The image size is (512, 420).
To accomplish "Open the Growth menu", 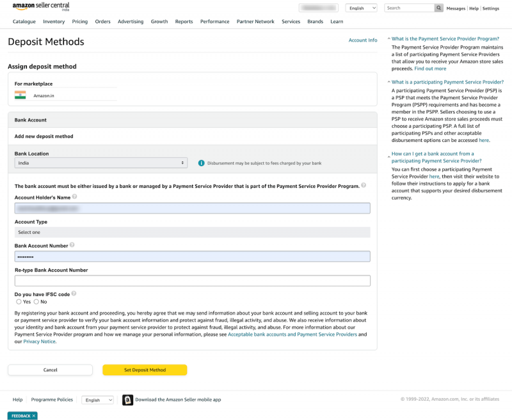I will [159, 22].
